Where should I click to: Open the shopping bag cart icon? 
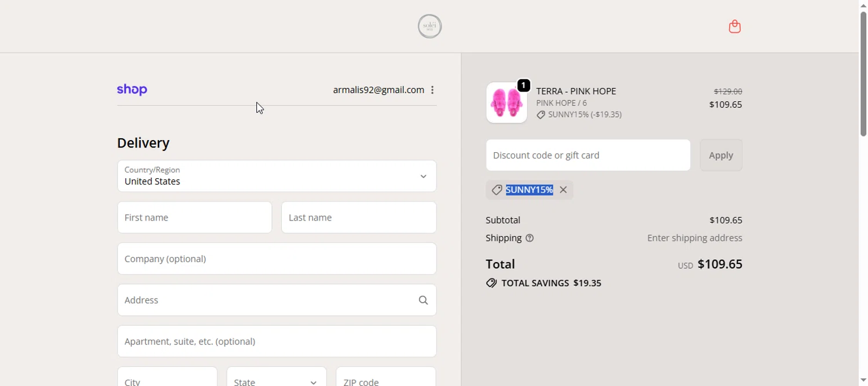pos(735,27)
